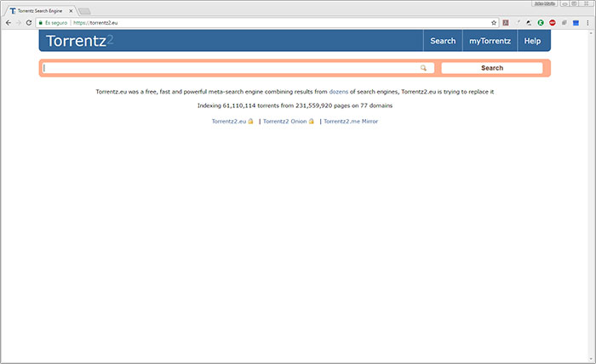This screenshot has width=596, height=364.
Task: Open a new browser tab
Action: click(x=84, y=11)
